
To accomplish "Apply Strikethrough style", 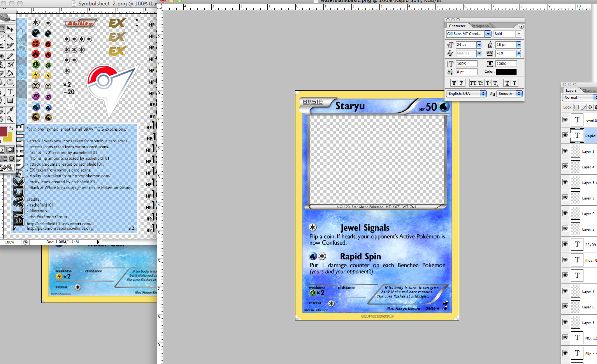I will point(514,83).
